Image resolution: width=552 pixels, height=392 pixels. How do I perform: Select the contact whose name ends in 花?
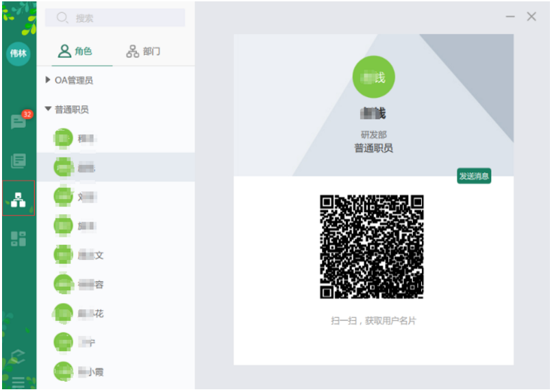[116, 313]
